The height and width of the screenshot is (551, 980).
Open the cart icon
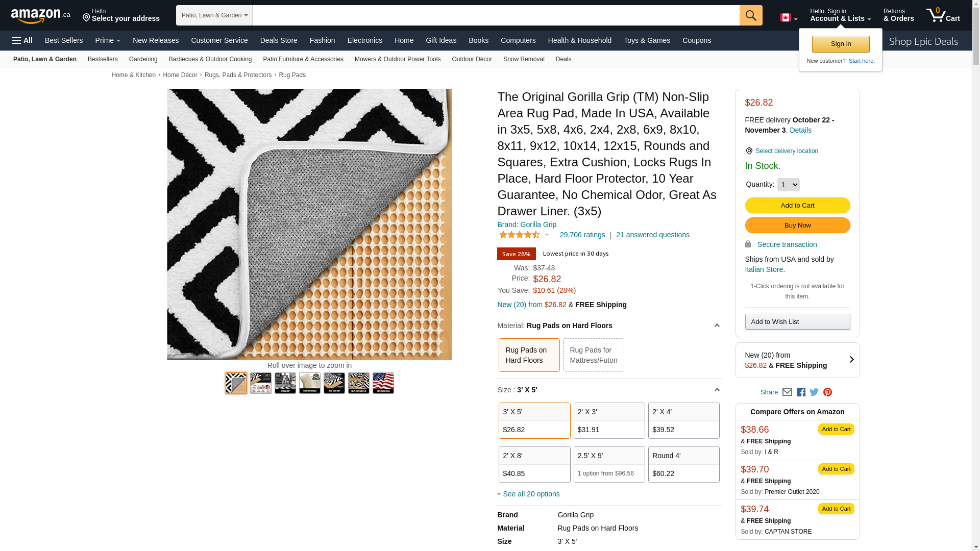[x=943, y=15]
